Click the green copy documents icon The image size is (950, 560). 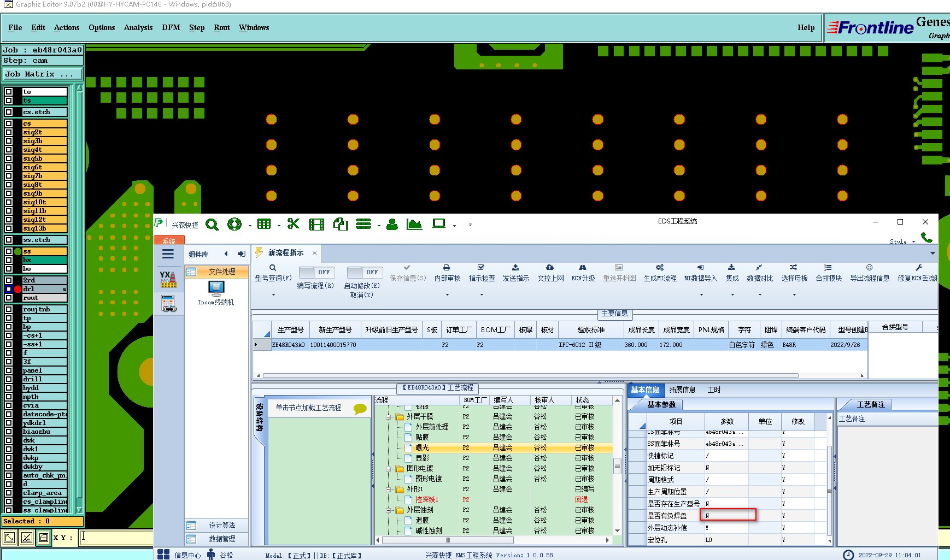341,224
